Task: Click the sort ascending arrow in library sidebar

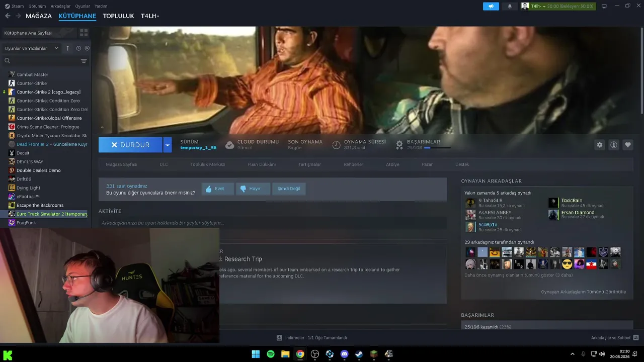Action: coord(69,48)
